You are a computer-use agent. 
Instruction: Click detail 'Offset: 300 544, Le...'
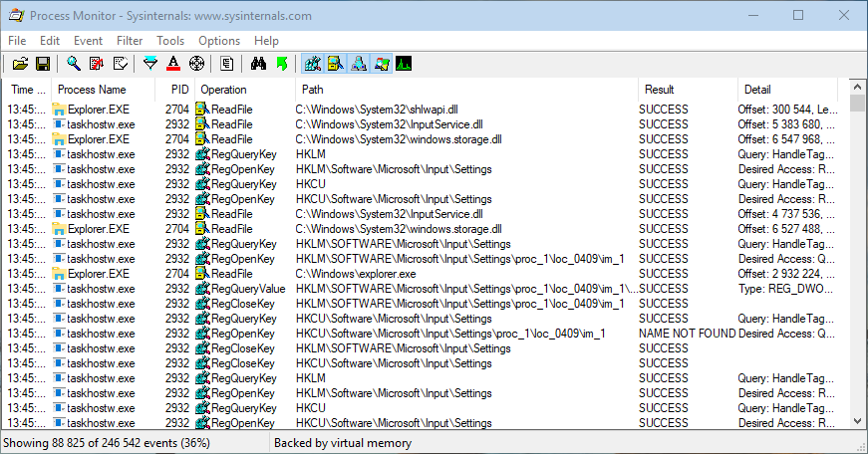point(787,110)
